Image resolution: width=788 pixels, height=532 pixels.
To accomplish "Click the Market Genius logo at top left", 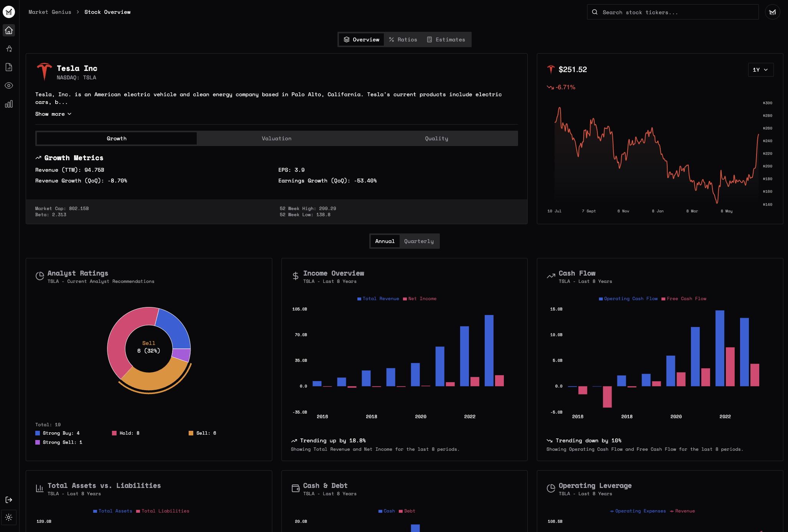I will [x=9, y=12].
